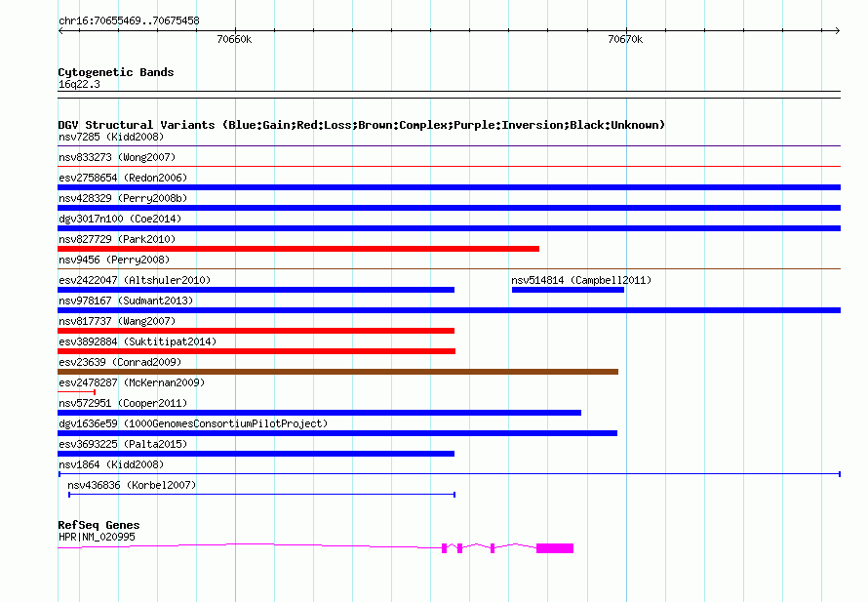The height and width of the screenshot is (602, 868).
Task: Click the ruler's right arrow end
Action: [837, 30]
